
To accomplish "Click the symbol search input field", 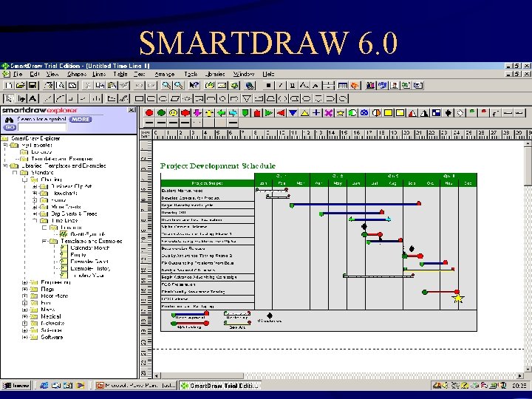I will tap(42, 127).
